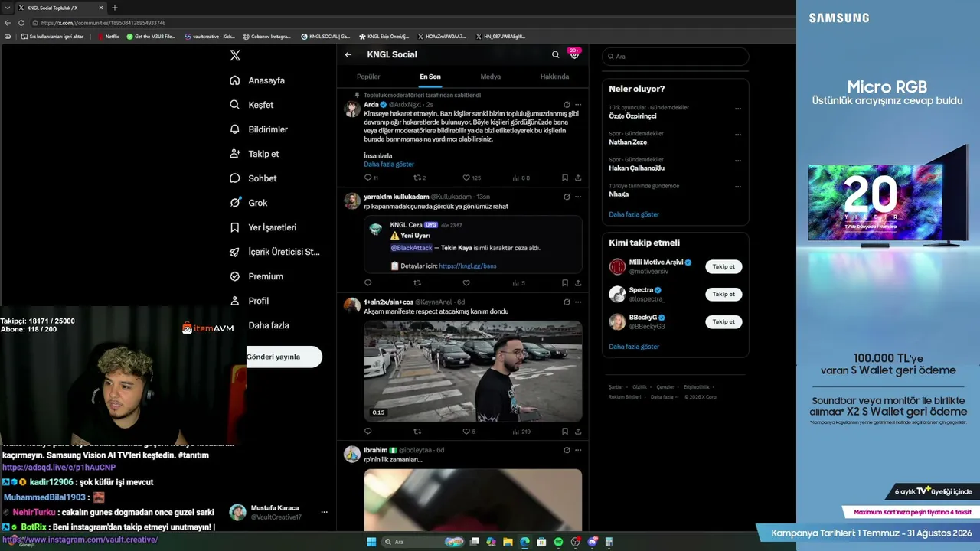Reply to the 1+sin2x/sin+cos post
The image size is (980, 551).
coord(368,432)
